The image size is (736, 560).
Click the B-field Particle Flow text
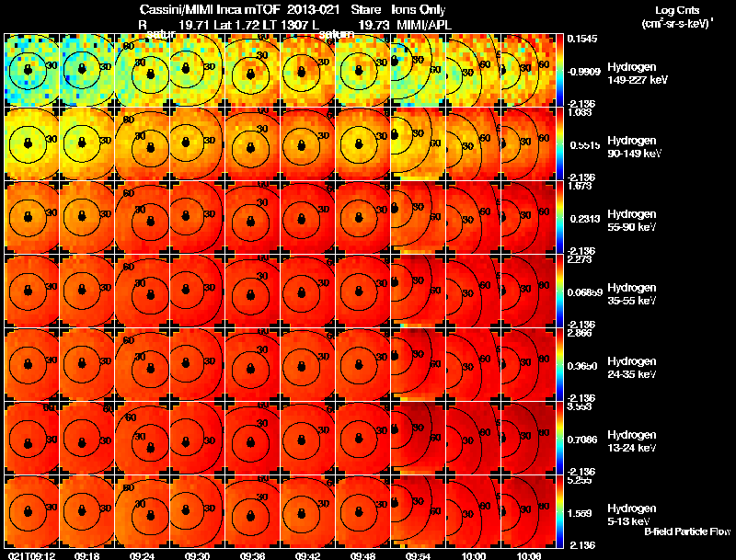(687, 531)
